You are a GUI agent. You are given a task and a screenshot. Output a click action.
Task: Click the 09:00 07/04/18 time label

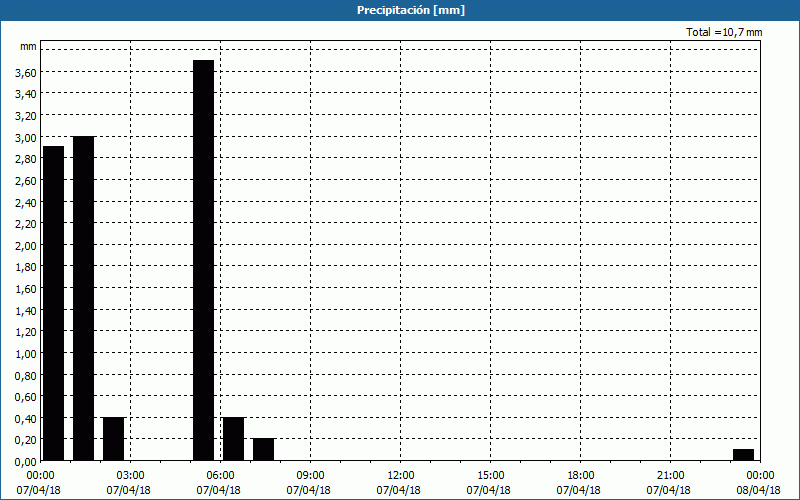(x=309, y=483)
